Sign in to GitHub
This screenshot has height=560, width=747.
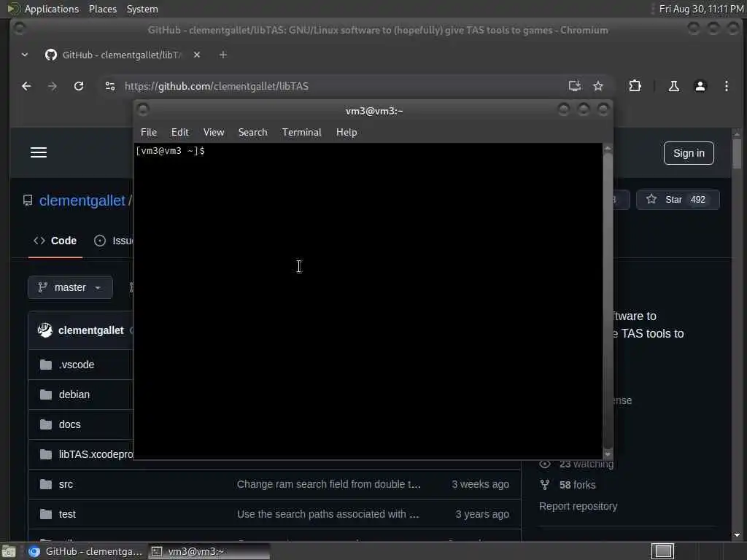pyautogui.click(x=689, y=153)
